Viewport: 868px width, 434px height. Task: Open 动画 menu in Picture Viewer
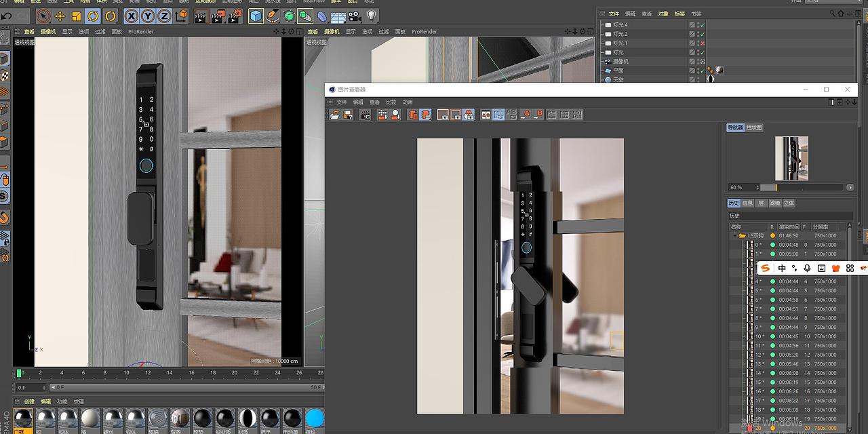click(408, 102)
